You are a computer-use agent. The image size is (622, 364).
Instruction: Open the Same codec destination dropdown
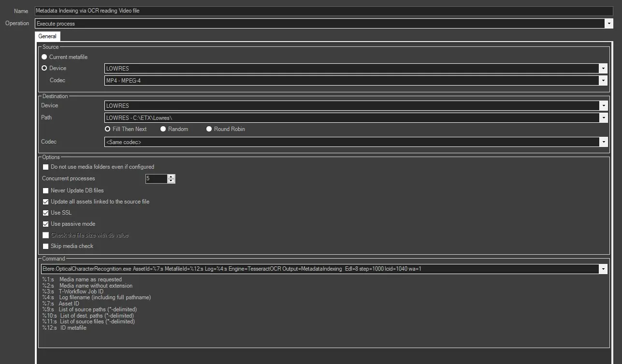point(603,142)
